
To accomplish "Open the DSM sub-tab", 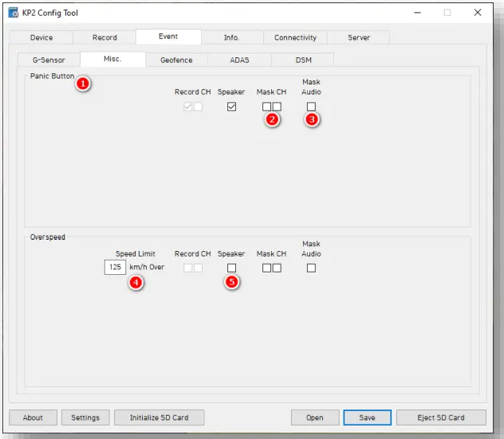I will (303, 60).
